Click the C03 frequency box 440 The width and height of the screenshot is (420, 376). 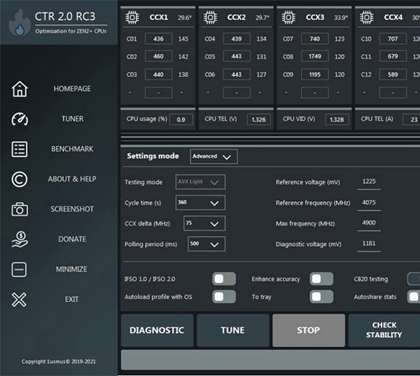pos(159,74)
